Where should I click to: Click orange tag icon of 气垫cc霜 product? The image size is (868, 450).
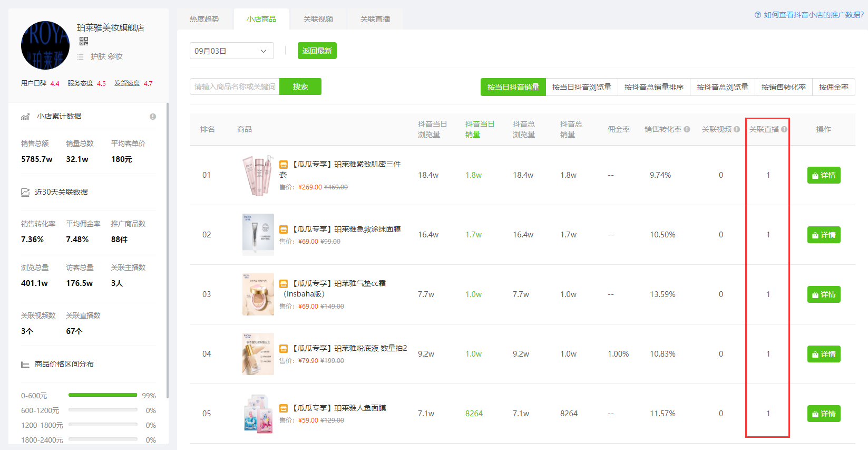coord(284,284)
